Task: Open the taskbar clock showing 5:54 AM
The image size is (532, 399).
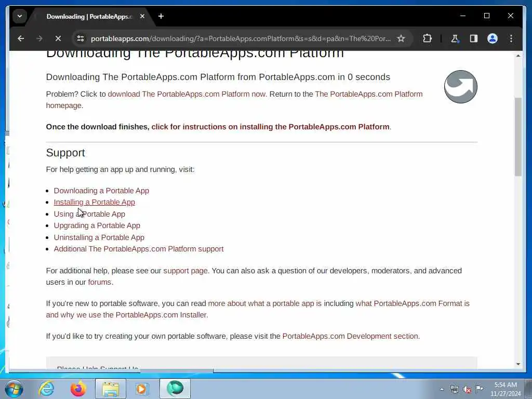Action: tap(506, 389)
